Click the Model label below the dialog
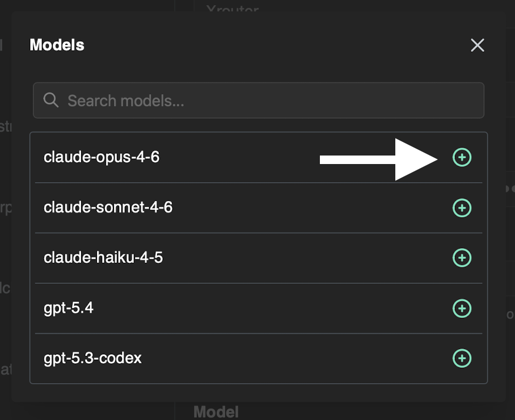Image resolution: width=515 pixels, height=420 pixels. 216,411
